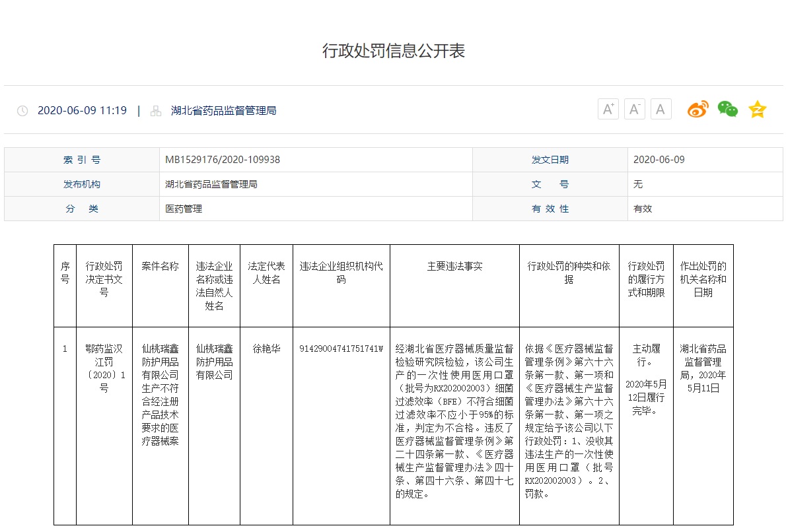Select legal representative 徐艳华
The image size is (786, 532).
coord(267,349)
